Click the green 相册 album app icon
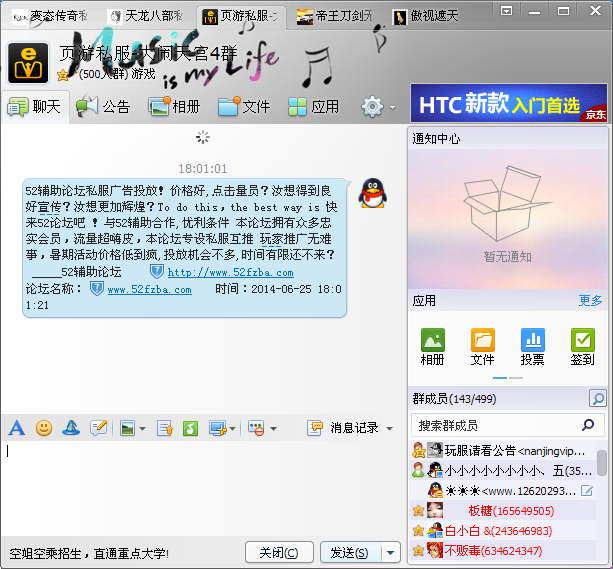613x569 pixels. pos(433,346)
